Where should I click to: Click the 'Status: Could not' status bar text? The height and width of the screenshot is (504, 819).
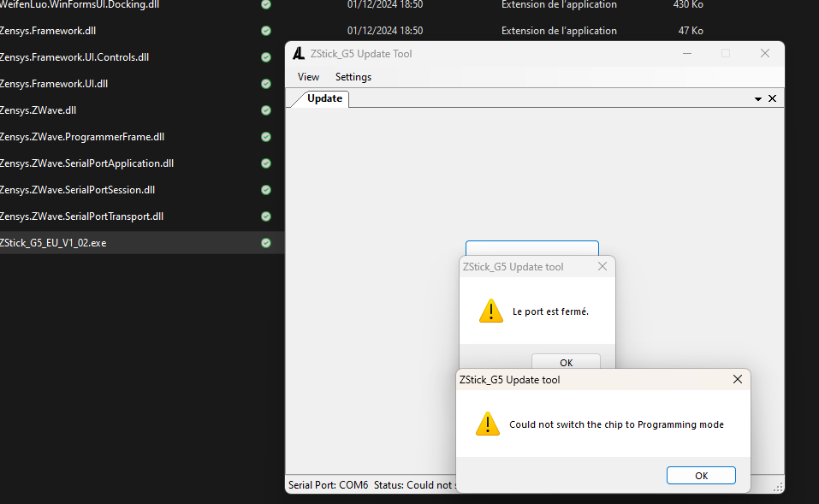pos(415,484)
